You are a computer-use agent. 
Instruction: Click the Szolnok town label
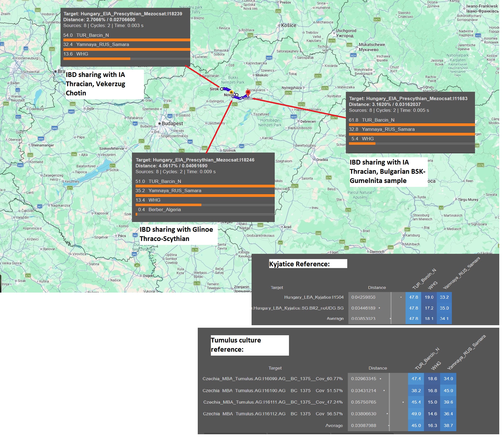point(229,150)
